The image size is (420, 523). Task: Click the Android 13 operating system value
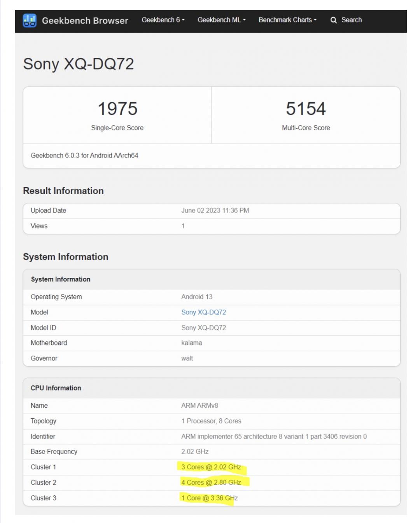click(x=197, y=297)
